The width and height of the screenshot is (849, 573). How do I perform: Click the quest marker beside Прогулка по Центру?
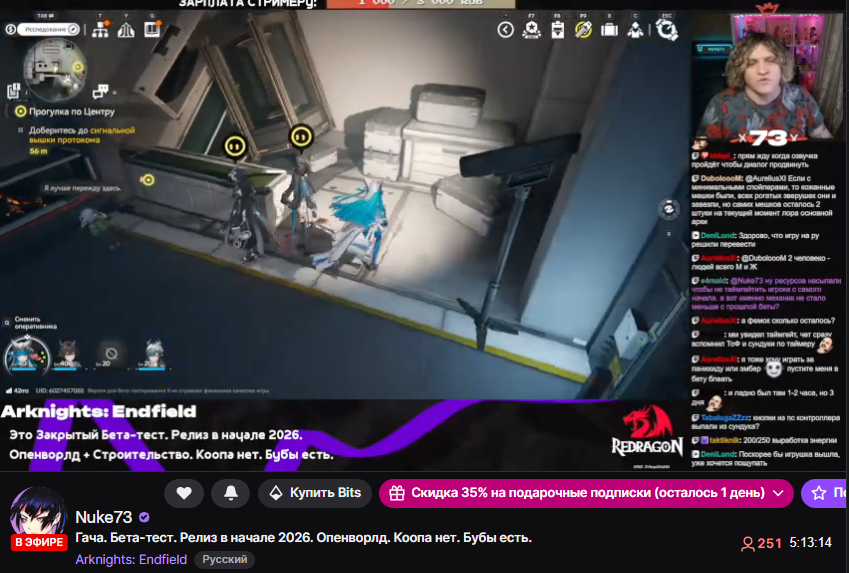(21, 112)
